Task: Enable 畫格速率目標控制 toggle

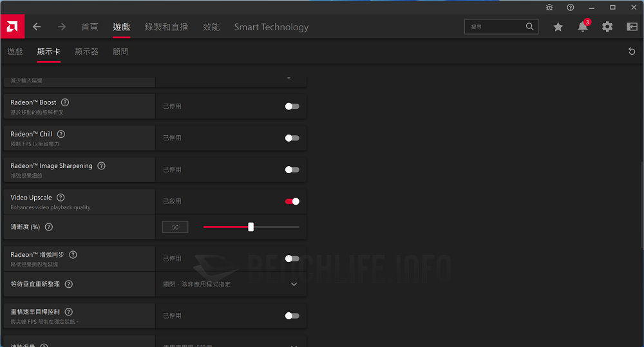Action: pos(292,315)
